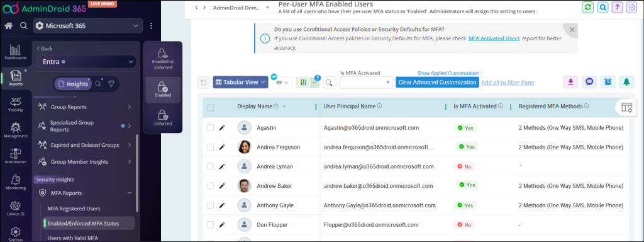Image resolution: width=644 pixels, height=242 pixels.
Task: Click the purple download export icon
Action: pos(570,82)
